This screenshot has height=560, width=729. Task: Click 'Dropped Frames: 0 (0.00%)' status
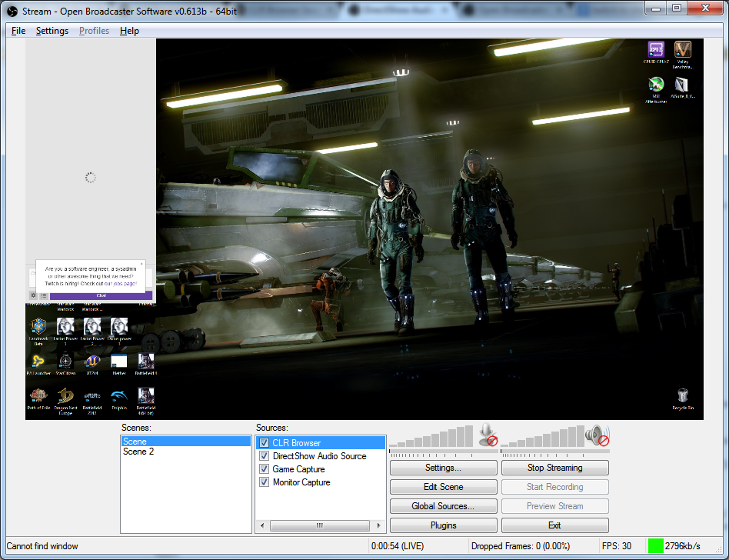tap(521, 546)
